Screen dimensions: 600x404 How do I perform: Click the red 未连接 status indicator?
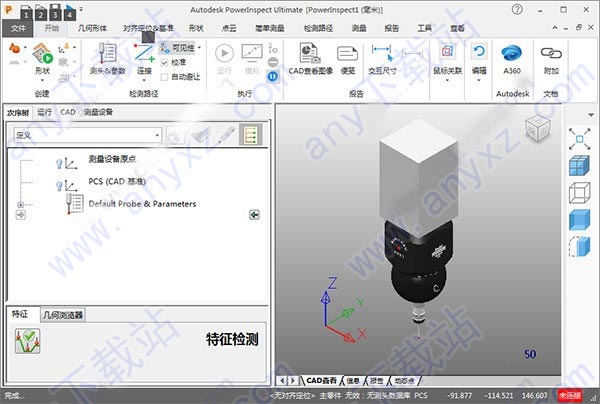point(570,395)
